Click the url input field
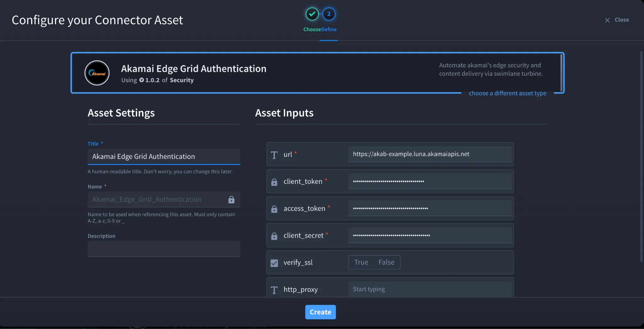Viewport: 644px width, 329px height. pos(430,154)
